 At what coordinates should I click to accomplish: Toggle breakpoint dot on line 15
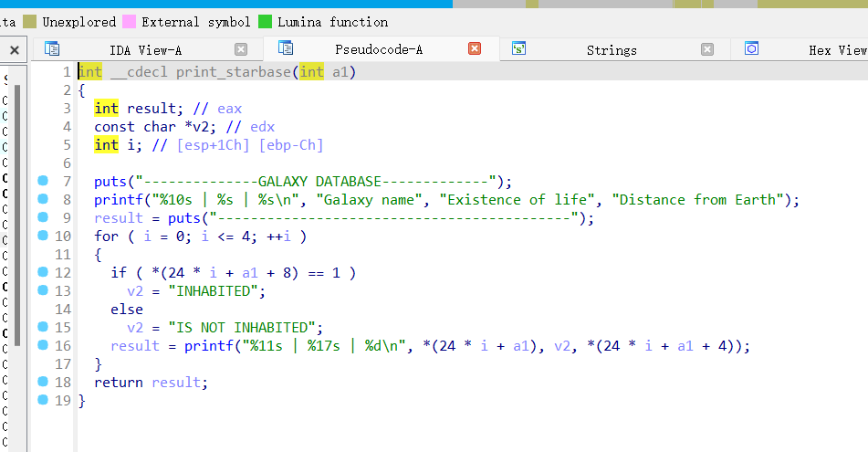pos(43,327)
